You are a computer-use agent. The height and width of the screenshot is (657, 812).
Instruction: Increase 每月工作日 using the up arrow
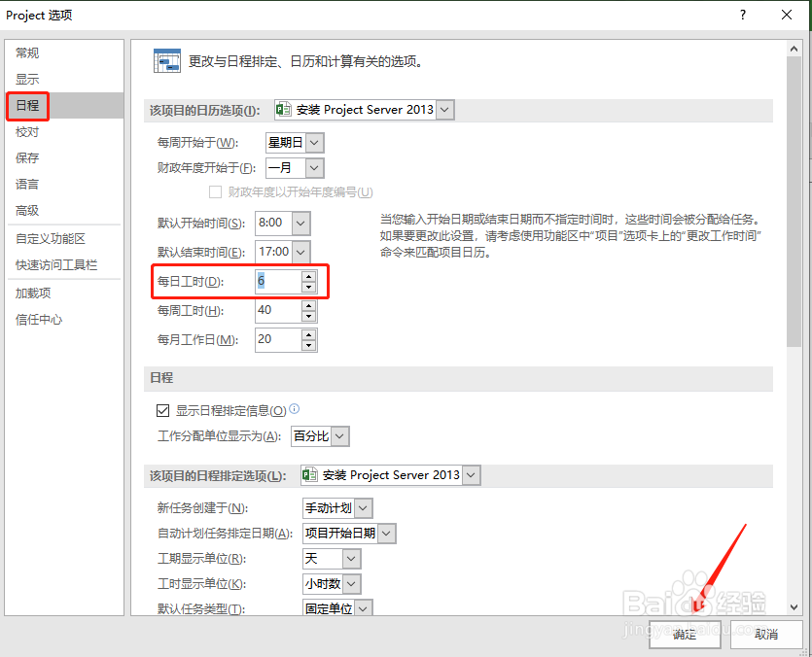coord(308,334)
